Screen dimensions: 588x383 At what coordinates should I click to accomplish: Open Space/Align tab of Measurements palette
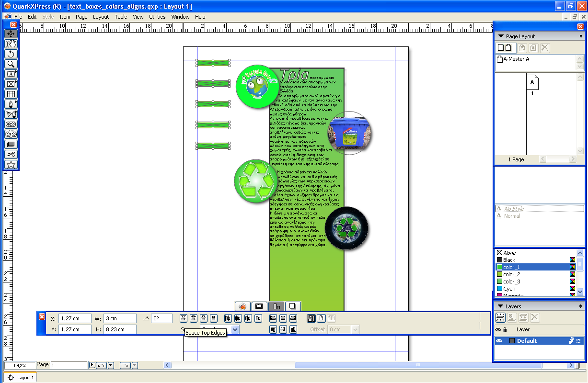click(276, 306)
